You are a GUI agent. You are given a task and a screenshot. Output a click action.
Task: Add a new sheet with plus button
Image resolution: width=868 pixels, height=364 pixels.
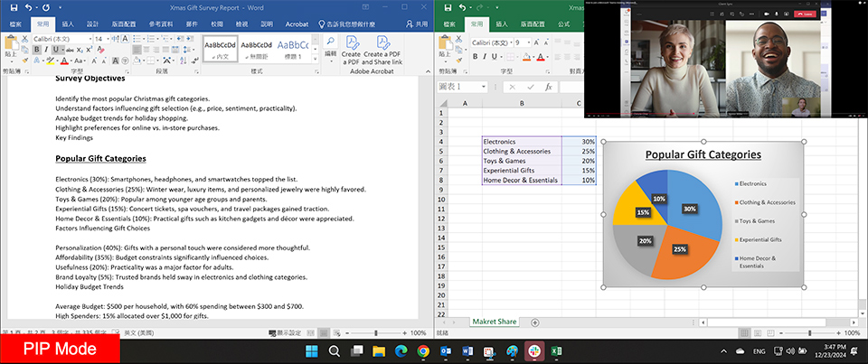535,322
